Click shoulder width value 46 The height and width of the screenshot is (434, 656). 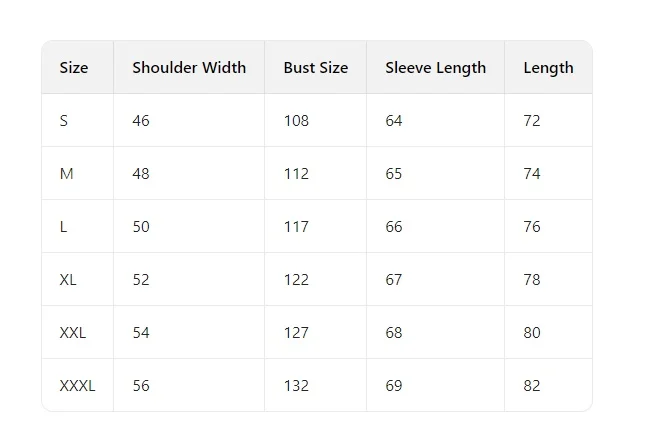coord(141,121)
